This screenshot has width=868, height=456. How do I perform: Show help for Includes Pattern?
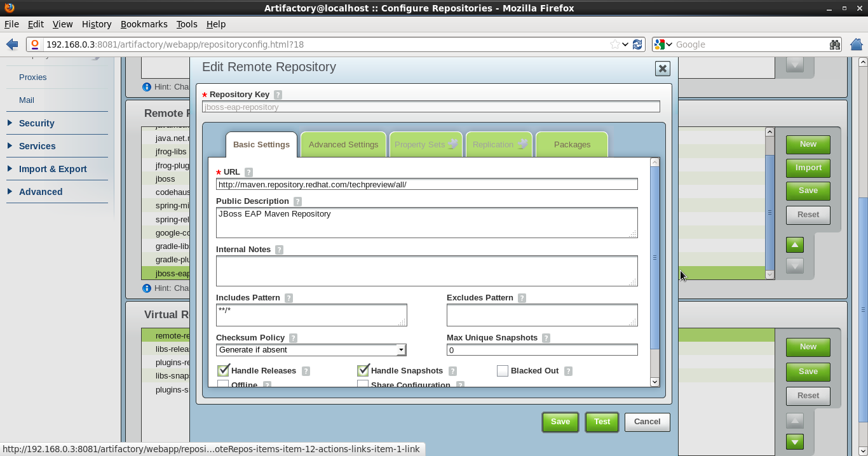pos(288,298)
